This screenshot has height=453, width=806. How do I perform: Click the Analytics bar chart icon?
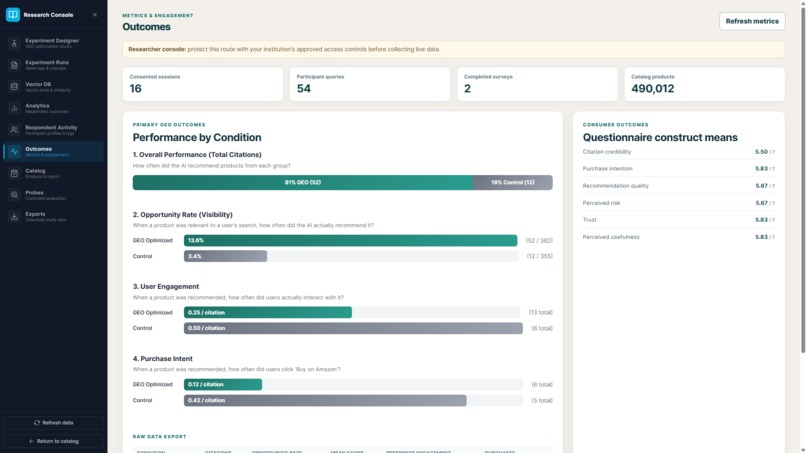click(x=14, y=108)
